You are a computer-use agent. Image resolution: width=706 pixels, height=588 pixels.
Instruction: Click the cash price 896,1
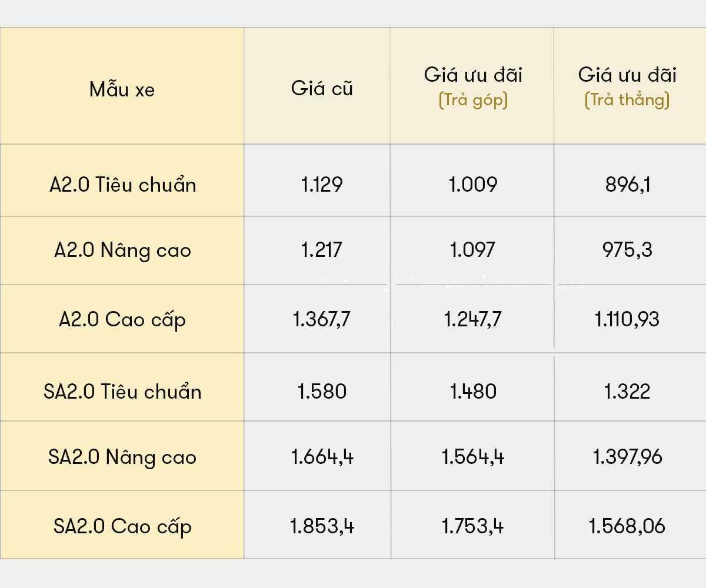tap(628, 185)
